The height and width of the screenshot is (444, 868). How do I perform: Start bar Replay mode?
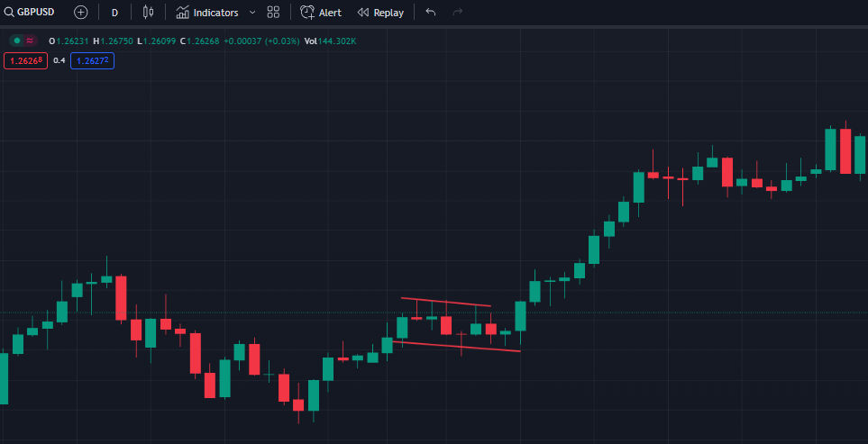point(381,13)
